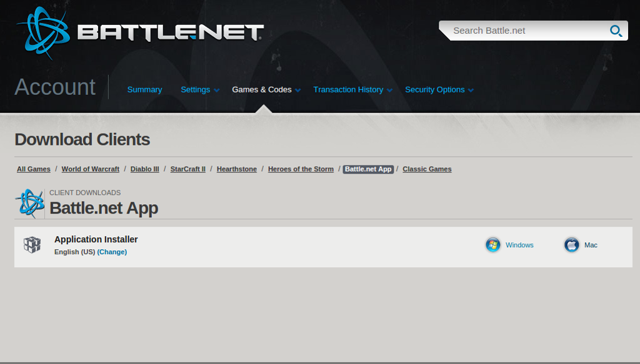The image size is (640, 364).
Task: Filter downloads by Heroes of the Storm
Action: [x=301, y=169]
